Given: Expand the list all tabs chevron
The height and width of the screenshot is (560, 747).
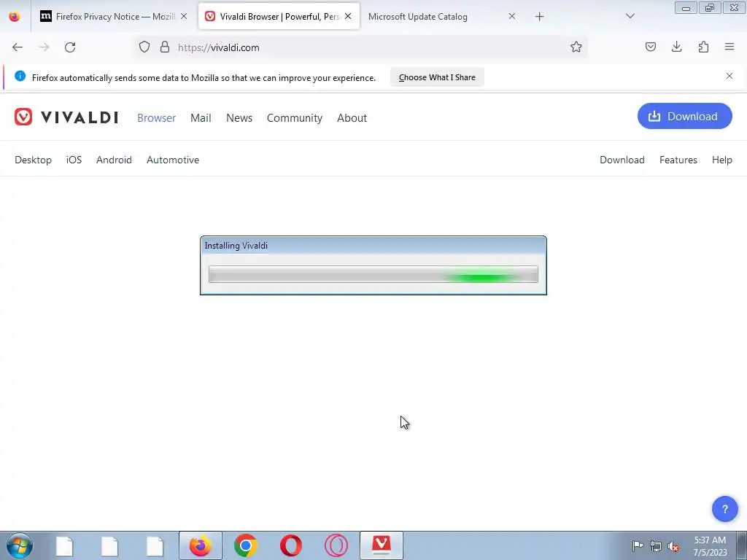Looking at the screenshot, I should coord(630,16).
